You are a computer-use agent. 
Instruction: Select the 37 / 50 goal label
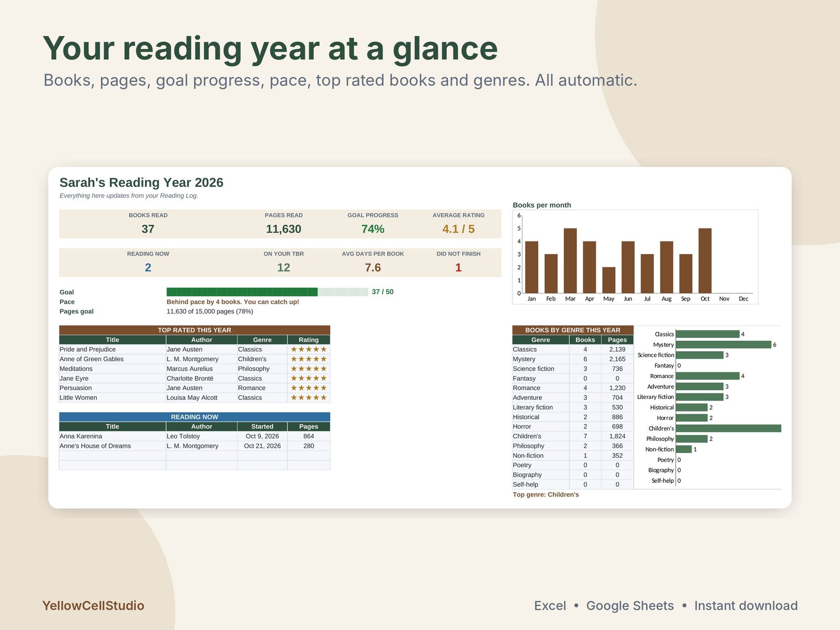point(383,292)
